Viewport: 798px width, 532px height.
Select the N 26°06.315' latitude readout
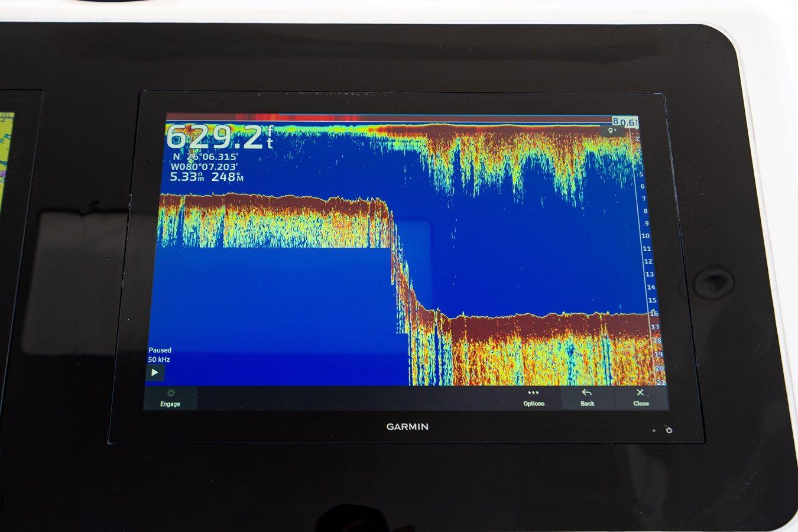click(x=205, y=157)
